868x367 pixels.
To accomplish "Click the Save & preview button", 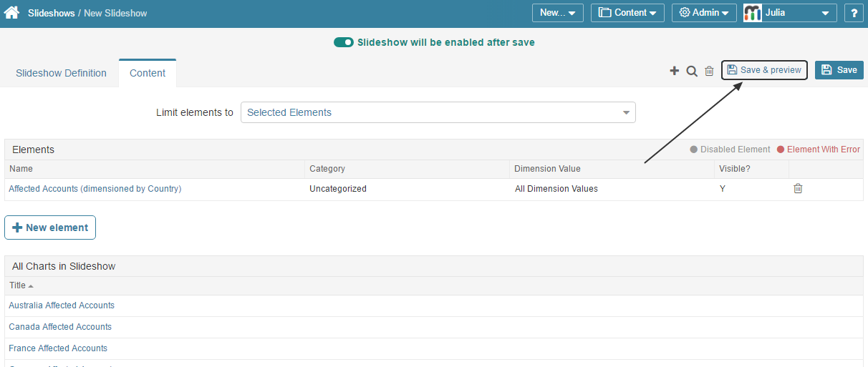I will pos(764,70).
